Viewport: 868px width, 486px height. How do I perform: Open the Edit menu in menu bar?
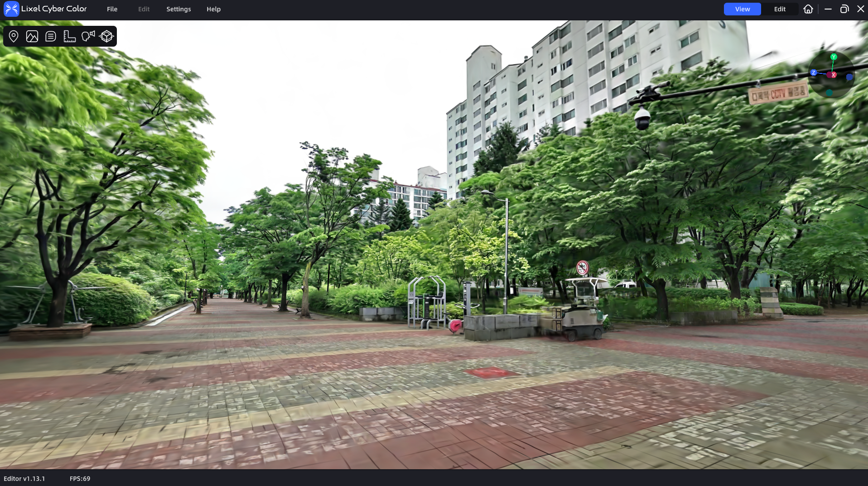[144, 9]
